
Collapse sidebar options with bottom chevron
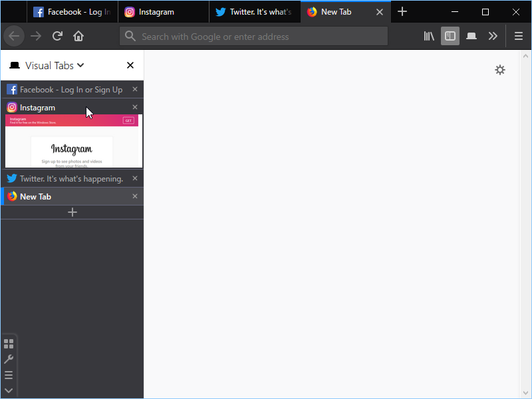click(9, 390)
